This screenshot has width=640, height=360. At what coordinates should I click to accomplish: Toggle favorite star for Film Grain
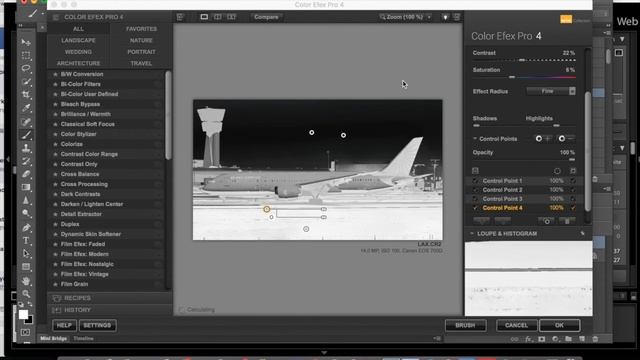(55, 284)
